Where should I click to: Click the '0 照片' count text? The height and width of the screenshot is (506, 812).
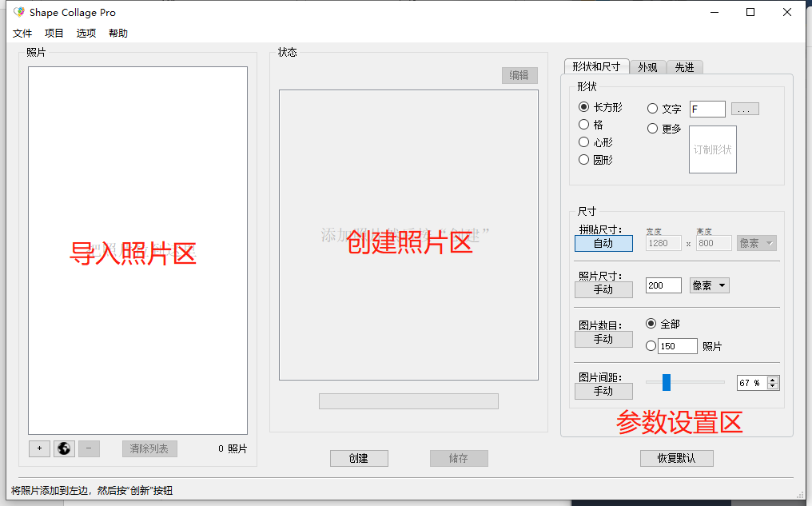point(233,448)
